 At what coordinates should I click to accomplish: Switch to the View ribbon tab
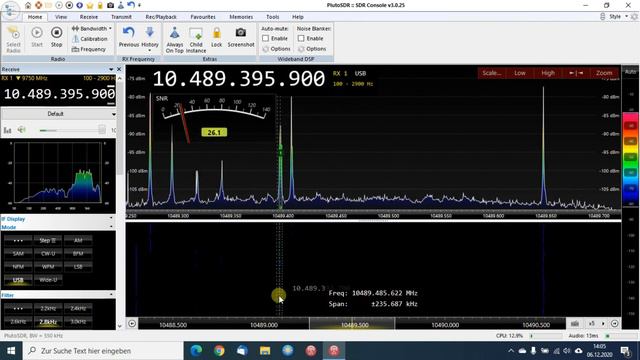[x=61, y=17]
